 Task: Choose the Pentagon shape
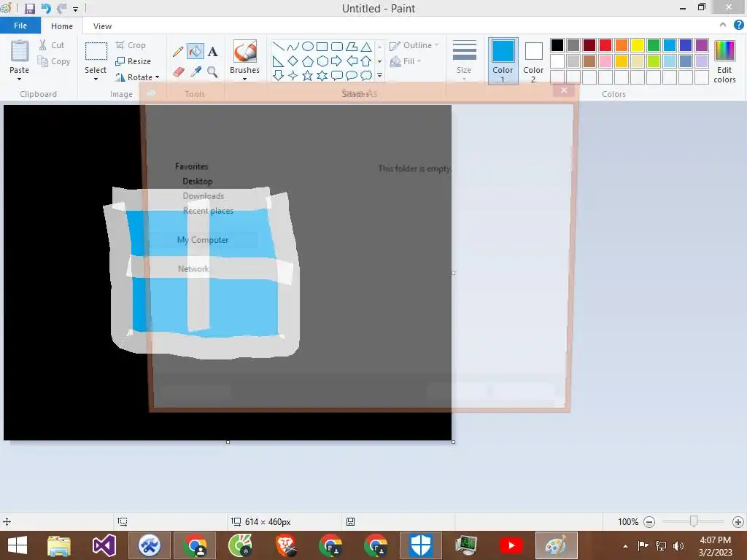(308, 61)
